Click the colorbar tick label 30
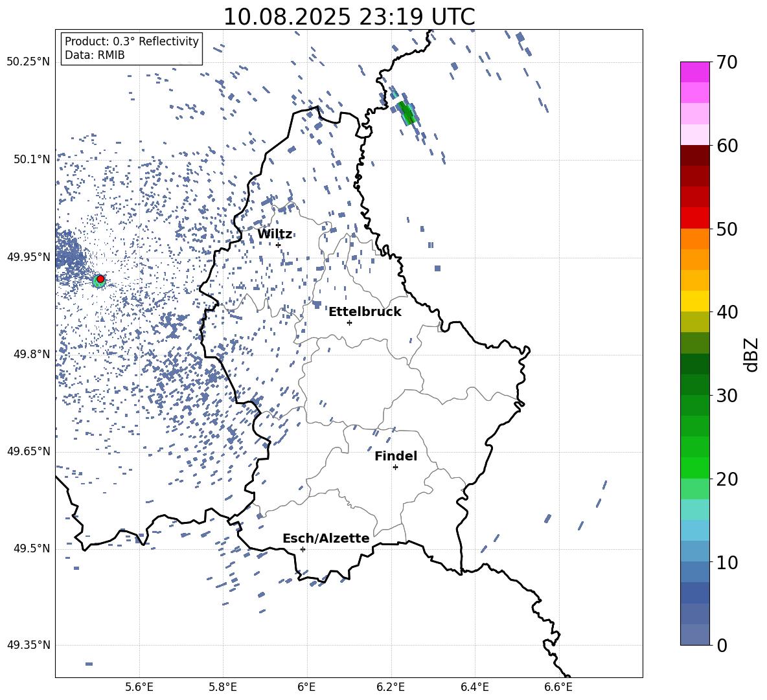The width and height of the screenshot is (767, 700). [x=727, y=396]
